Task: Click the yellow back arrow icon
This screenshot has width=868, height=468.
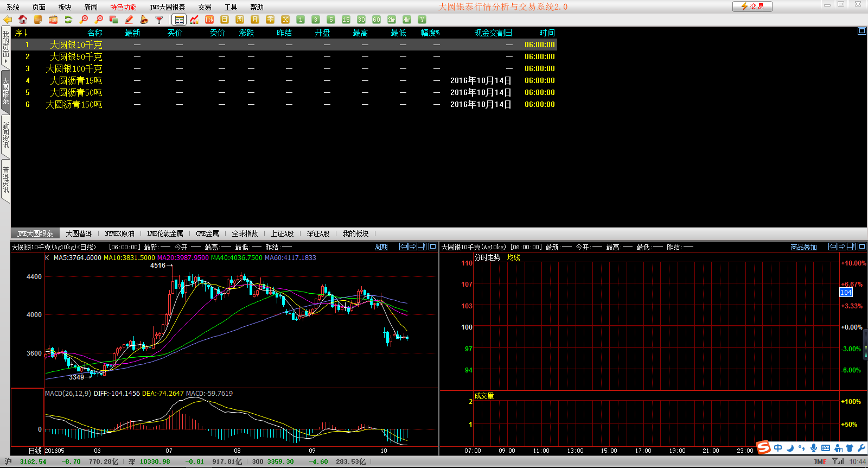Action: (8, 20)
